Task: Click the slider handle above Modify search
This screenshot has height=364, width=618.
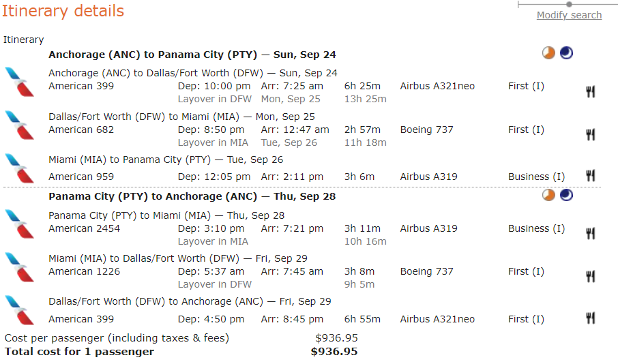Action: point(569,4)
